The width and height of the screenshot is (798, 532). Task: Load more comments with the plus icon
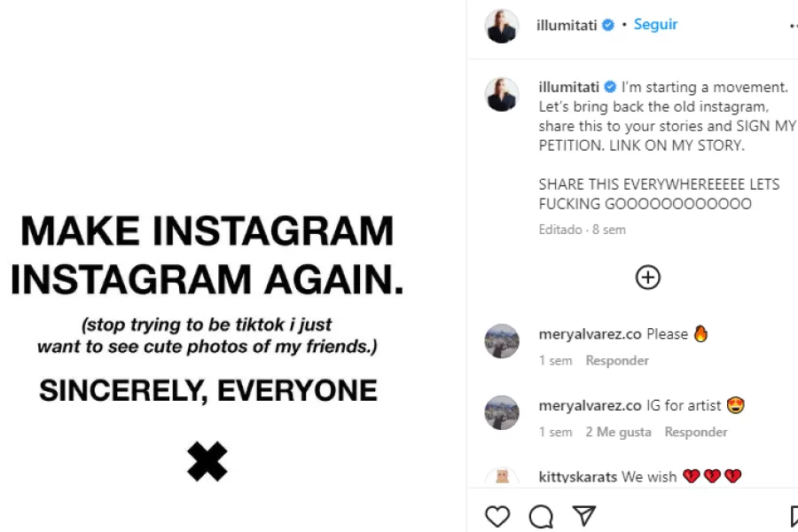(x=648, y=278)
